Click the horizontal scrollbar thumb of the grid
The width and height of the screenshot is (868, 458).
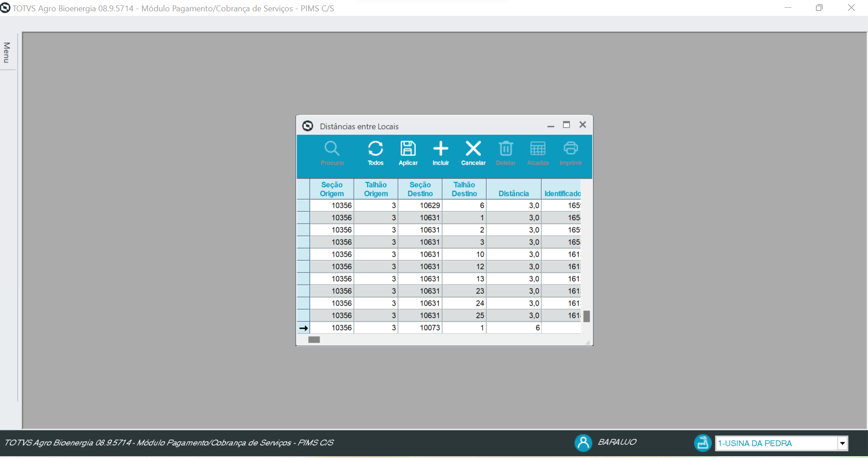(314, 339)
